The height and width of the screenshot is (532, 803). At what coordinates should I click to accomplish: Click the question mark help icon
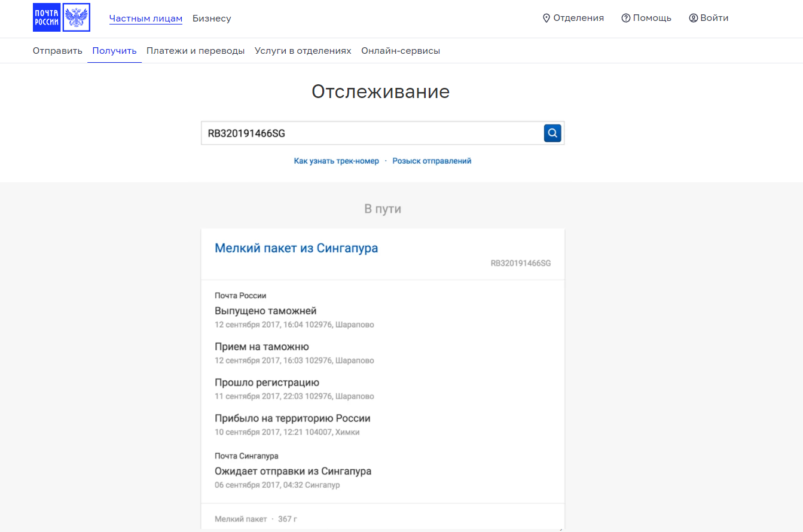626,18
